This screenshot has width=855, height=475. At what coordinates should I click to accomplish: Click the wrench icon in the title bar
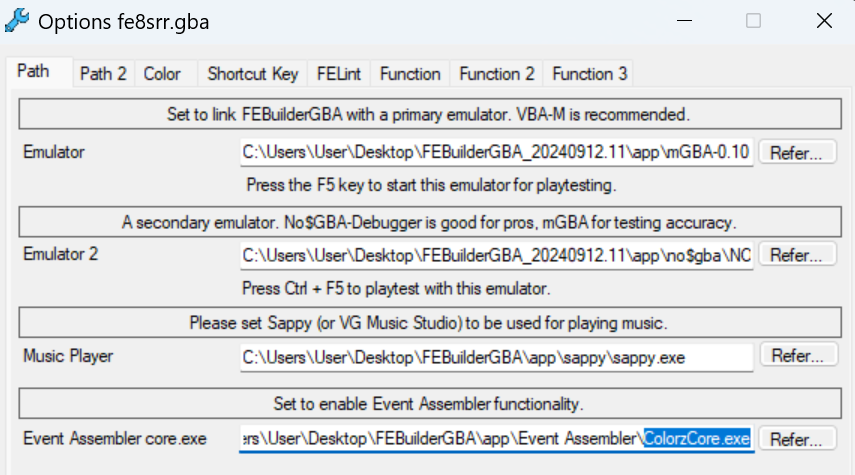[x=17, y=21]
